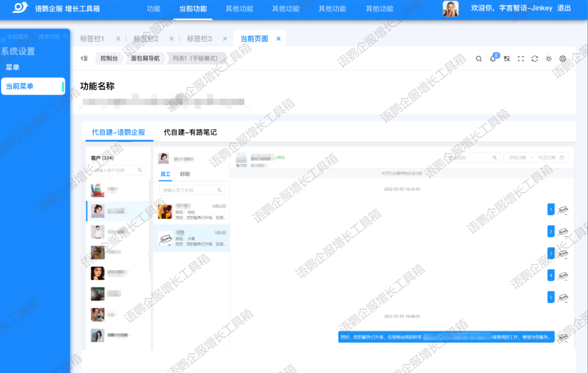The width and height of the screenshot is (588, 373).
Task: Select 当前功能 in the top navigation
Action: coord(193,9)
